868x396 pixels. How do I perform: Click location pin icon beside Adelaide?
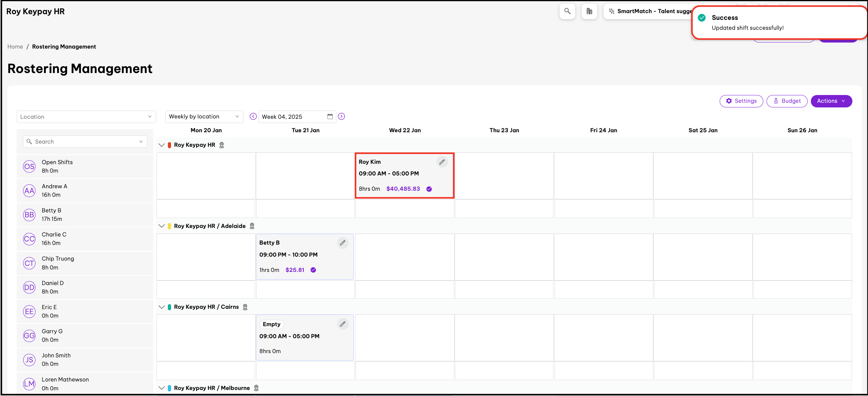tap(252, 226)
